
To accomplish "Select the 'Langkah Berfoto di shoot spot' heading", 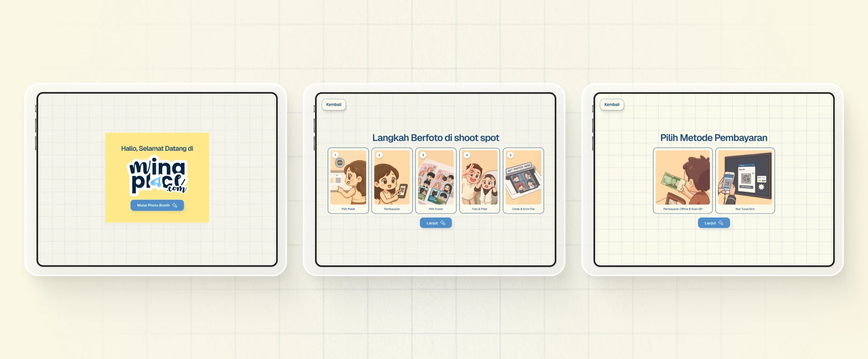I will pyautogui.click(x=436, y=138).
